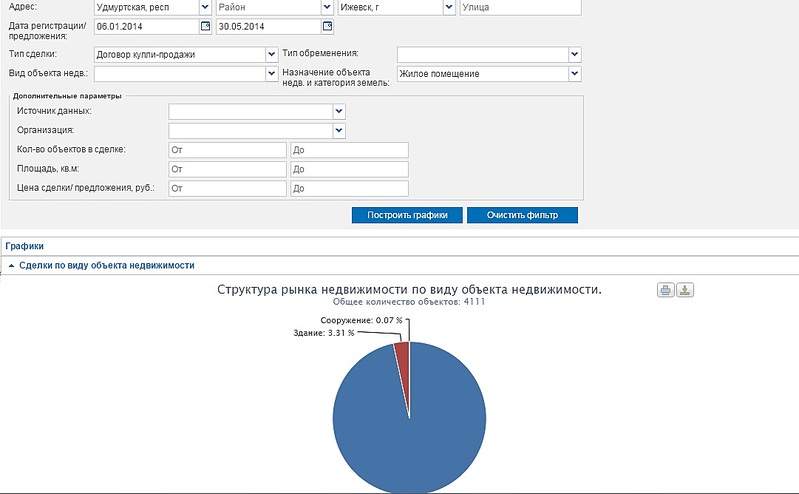Expand the Организация dropdown
Viewport: 799px width, 494px height.
pos(339,131)
